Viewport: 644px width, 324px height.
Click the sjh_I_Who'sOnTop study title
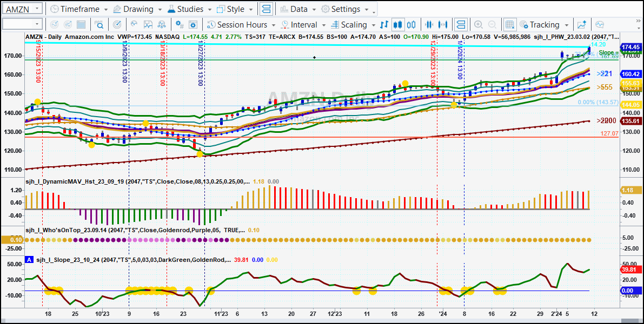pyautogui.click(x=135, y=231)
